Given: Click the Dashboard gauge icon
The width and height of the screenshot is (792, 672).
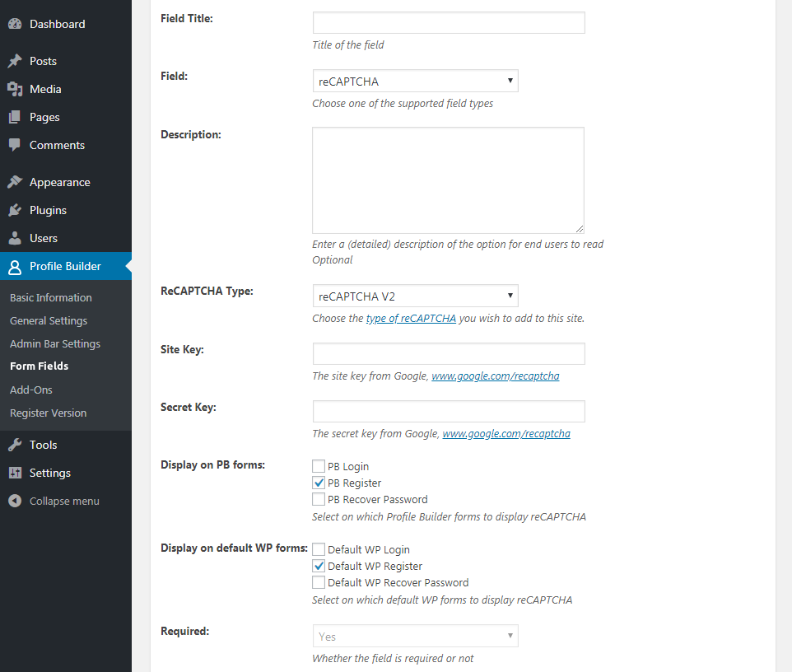Looking at the screenshot, I should pyautogui.click(x=15, y=24).
